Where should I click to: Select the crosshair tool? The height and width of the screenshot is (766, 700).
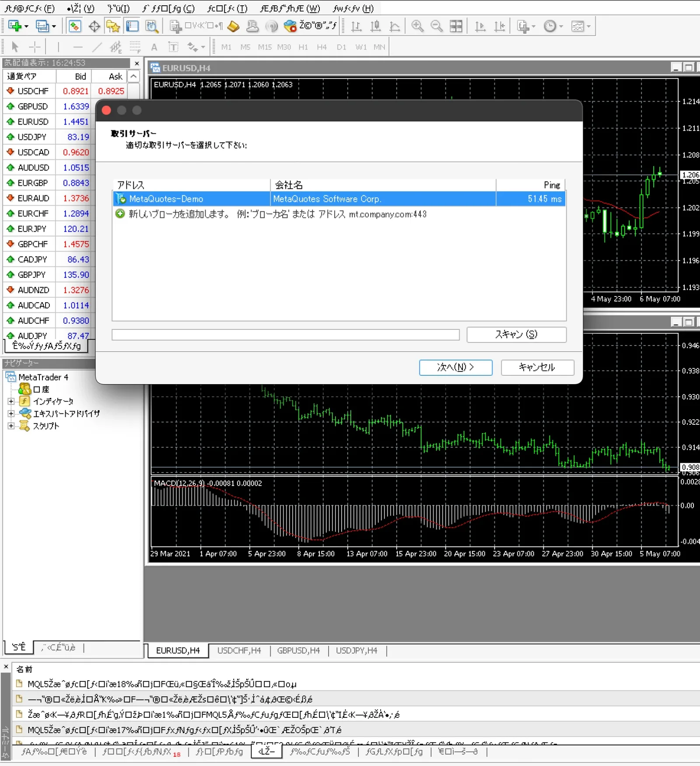34,47
